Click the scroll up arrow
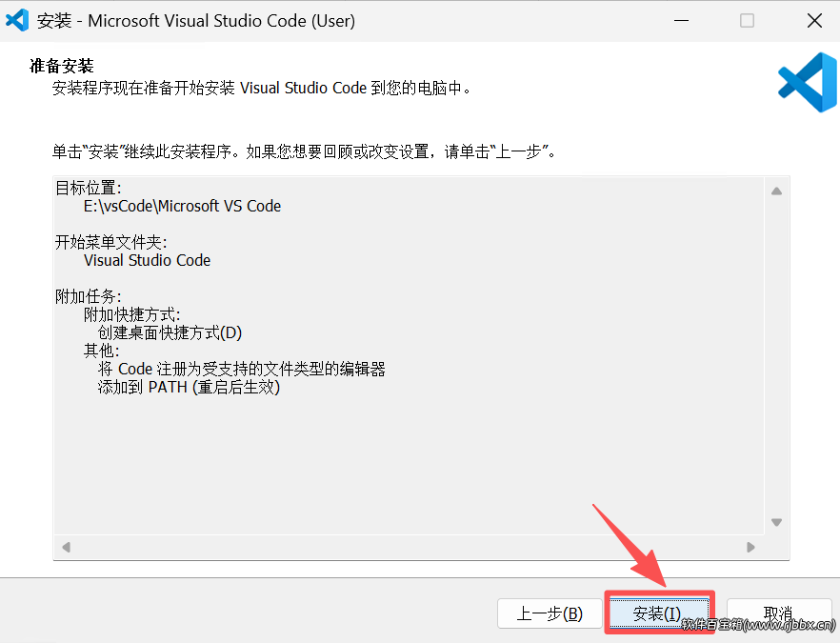 coord(776,191)
